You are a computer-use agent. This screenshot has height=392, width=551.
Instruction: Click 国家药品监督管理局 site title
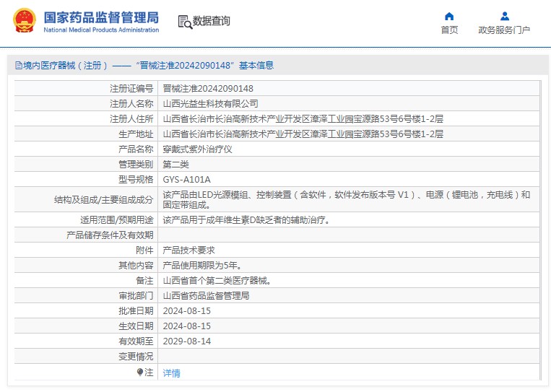[101, 17]
